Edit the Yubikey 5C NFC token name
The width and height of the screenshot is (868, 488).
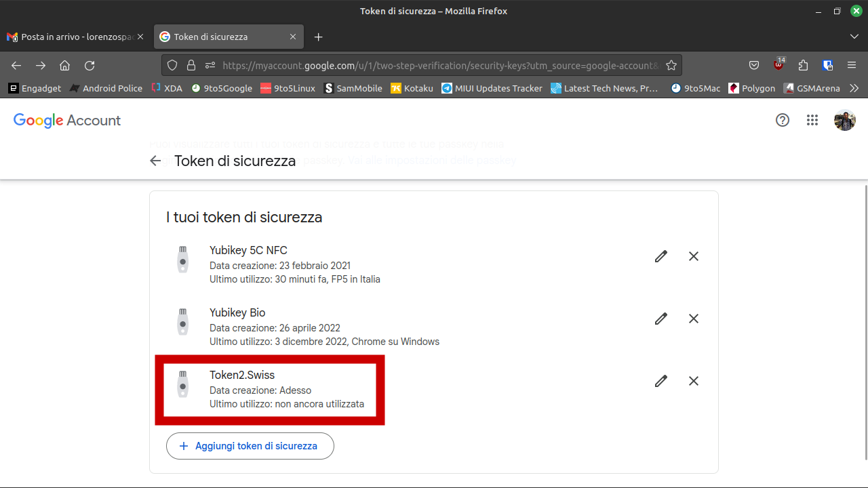point(661,256)
